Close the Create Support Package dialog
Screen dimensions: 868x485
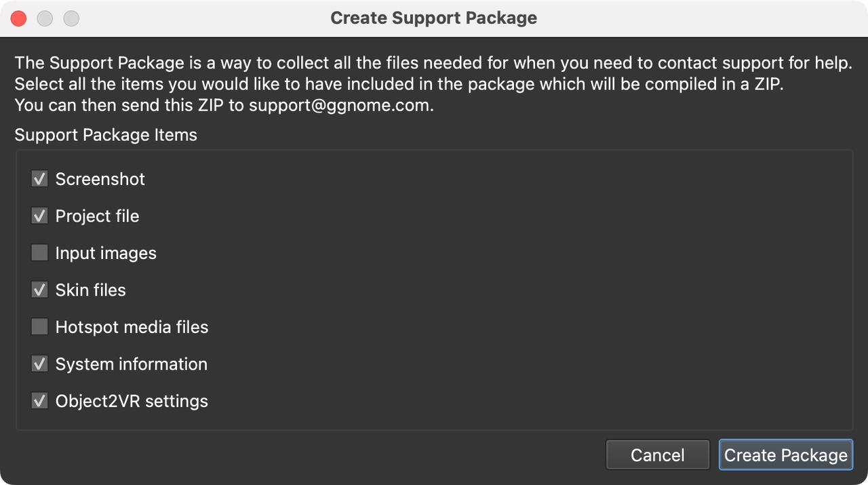pos(18,18)
